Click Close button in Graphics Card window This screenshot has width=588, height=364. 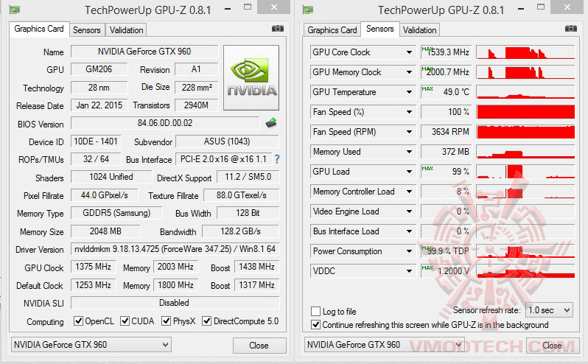click(259, 346)
